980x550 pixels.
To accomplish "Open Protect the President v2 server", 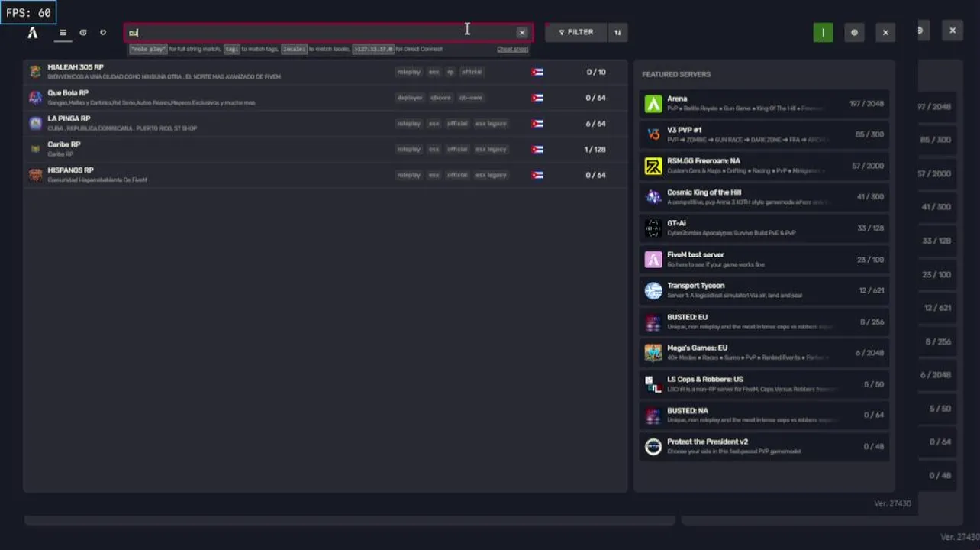I will [x=764, y=446].
